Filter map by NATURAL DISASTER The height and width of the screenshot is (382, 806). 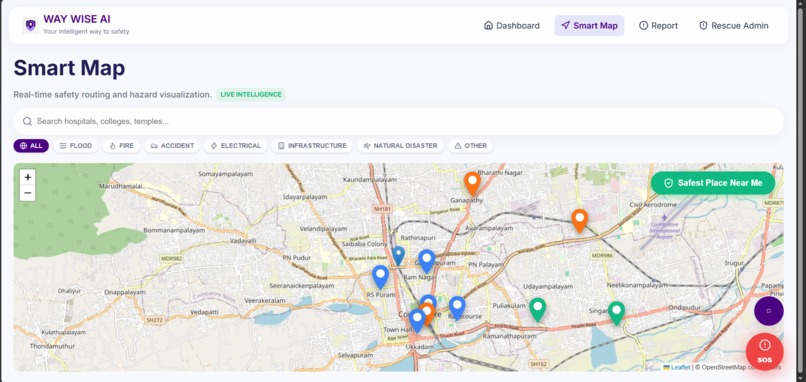(400, 146)
